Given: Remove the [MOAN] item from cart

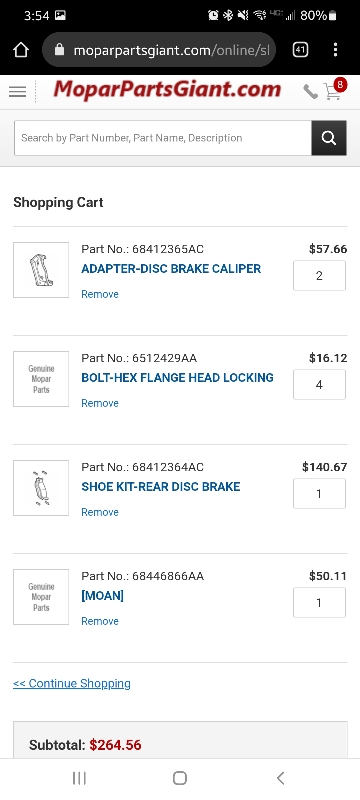Looking at the screenshot, I should point(100,621).
